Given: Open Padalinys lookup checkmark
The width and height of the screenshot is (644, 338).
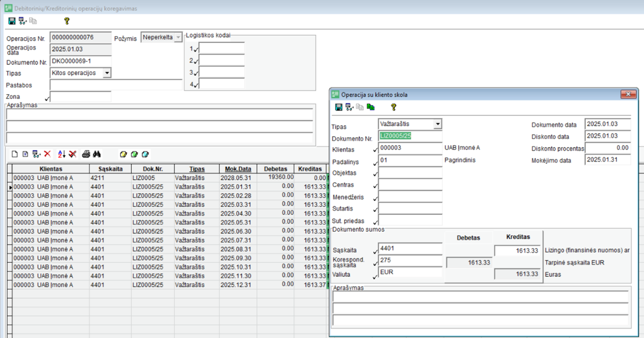Looking at the screenshot, I should (375, 163).
